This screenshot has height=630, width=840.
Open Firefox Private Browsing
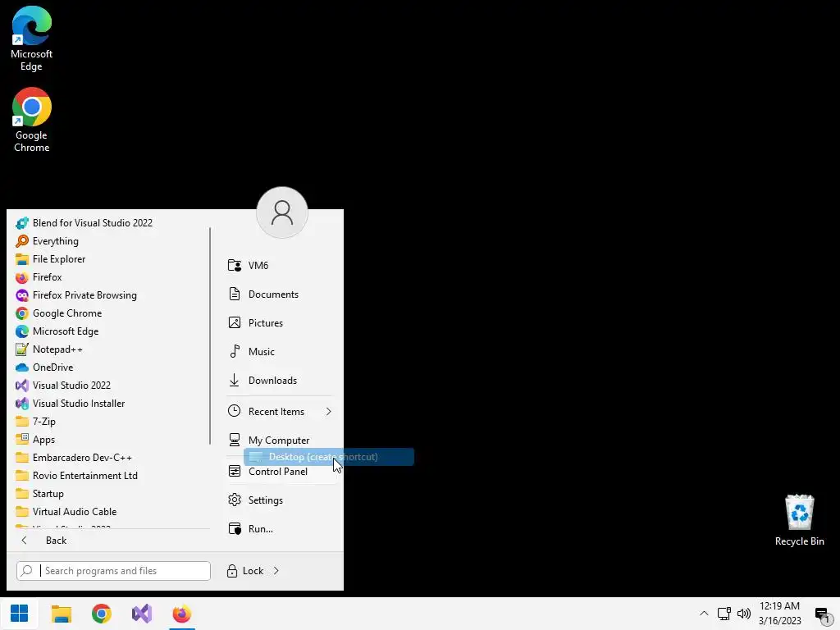pyautogui.click(x=76, y=295)
